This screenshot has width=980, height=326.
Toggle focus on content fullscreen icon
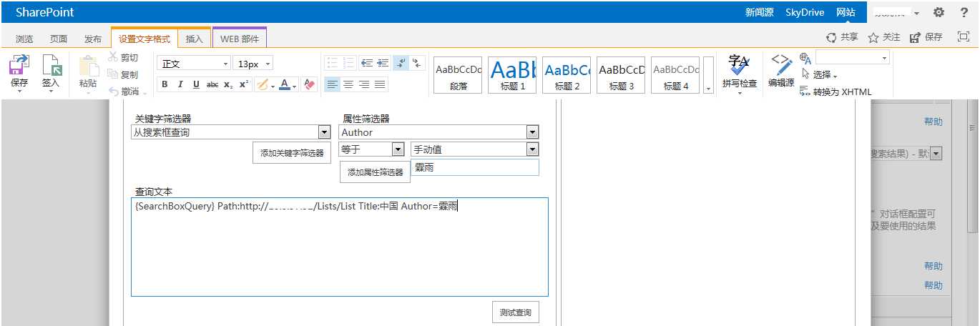coord(963,36)
